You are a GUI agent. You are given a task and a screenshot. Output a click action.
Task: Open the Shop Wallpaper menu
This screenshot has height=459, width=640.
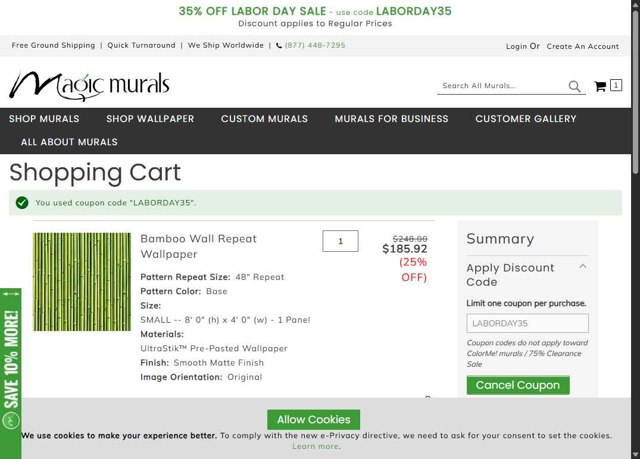click(150, 119)
